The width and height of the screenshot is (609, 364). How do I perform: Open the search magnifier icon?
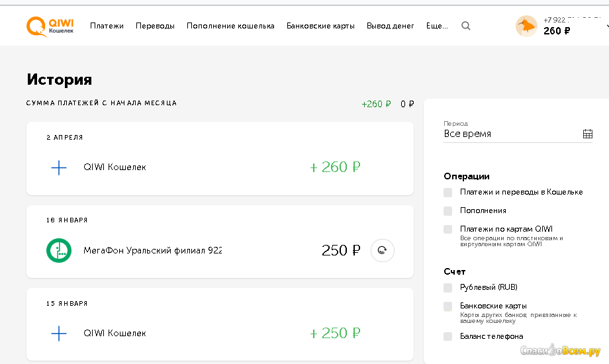point(465,26)
